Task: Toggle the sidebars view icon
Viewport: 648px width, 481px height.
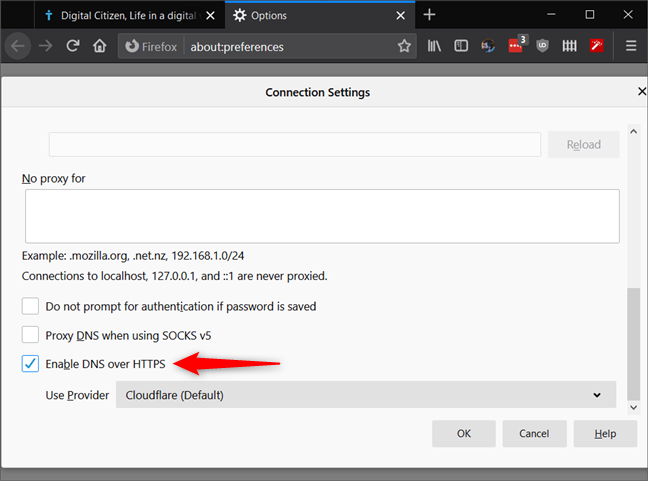Action: (x=461, y=46)
